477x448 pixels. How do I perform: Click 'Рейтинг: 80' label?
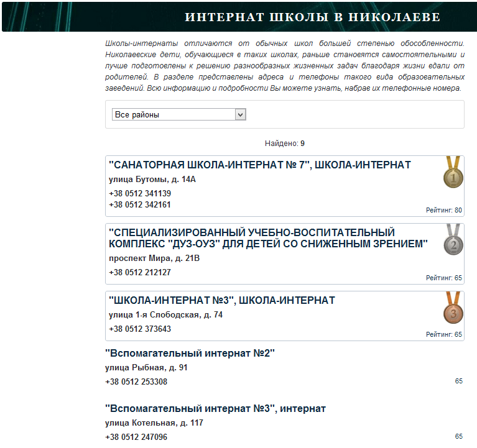point(444,210)
